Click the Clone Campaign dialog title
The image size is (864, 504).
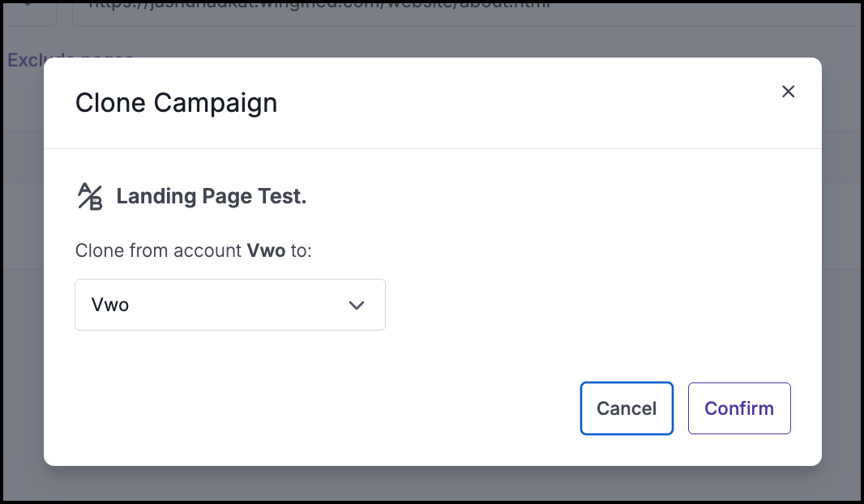click(x=176, y=103)
